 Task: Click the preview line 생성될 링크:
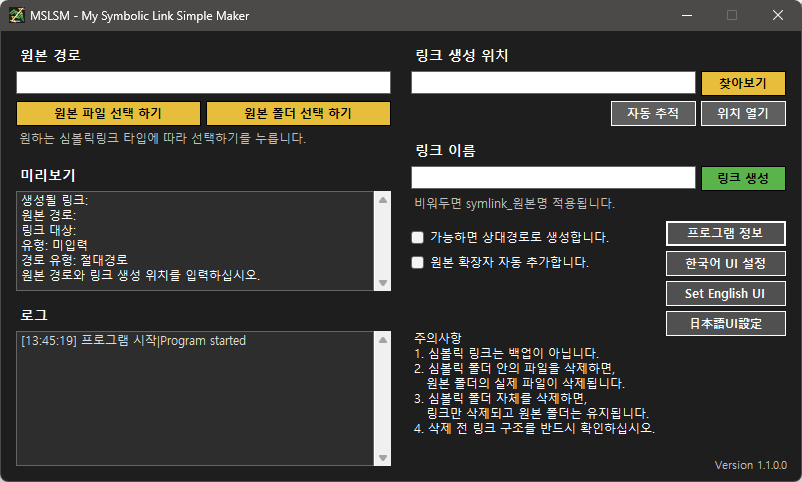[54, 200]
